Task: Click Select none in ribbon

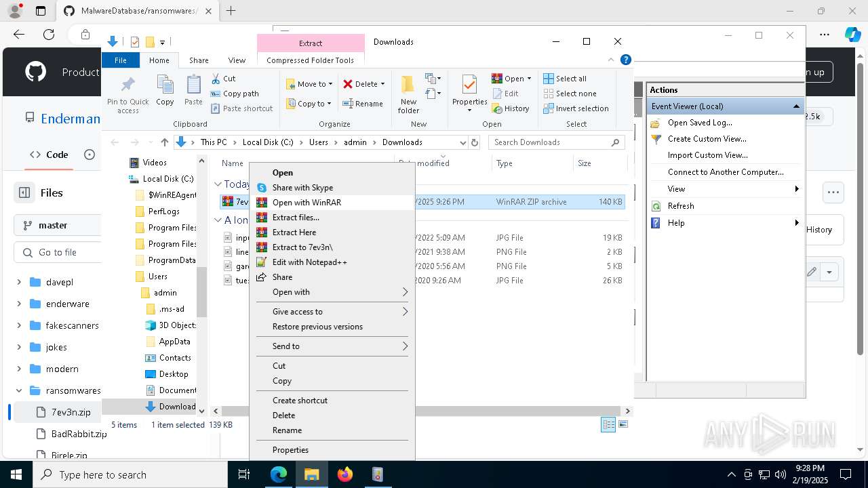Action: [570, 94]
